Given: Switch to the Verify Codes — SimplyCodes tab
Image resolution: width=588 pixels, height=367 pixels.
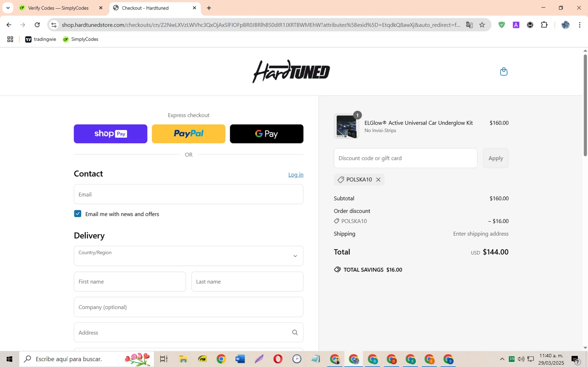Looking at the screenshot, I should coord(58,8).
